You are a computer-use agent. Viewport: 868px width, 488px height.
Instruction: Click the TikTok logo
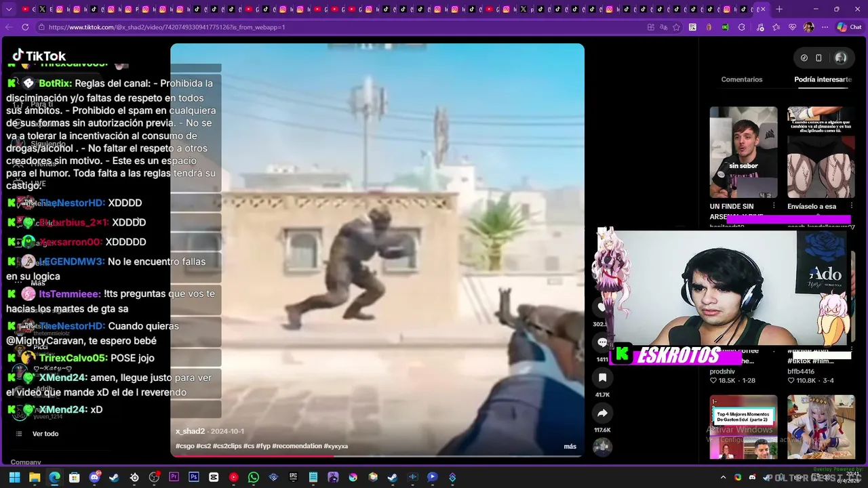click(39, 56)
